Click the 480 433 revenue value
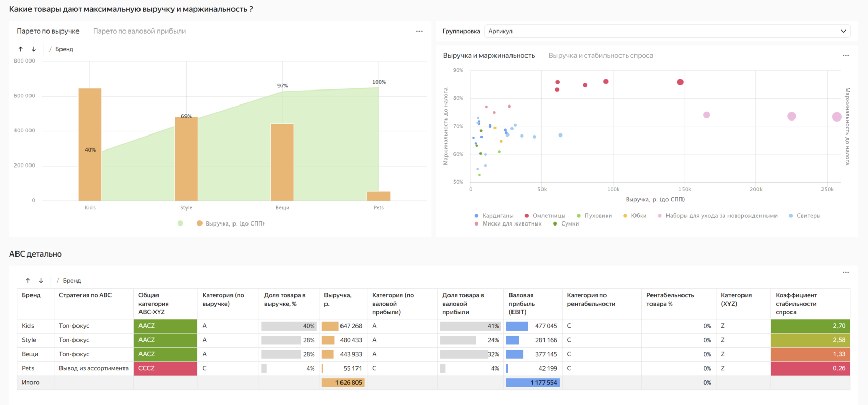The image size is (868, 405). point(351,340)
